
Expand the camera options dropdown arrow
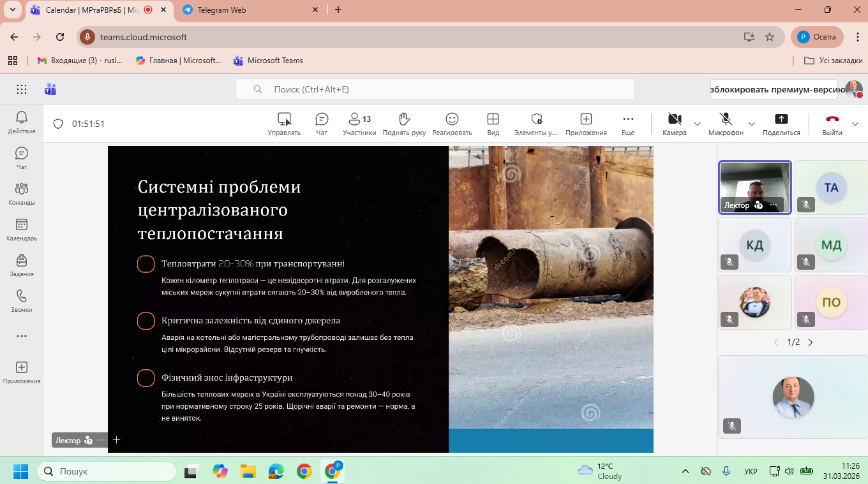(x=698, y=124)
